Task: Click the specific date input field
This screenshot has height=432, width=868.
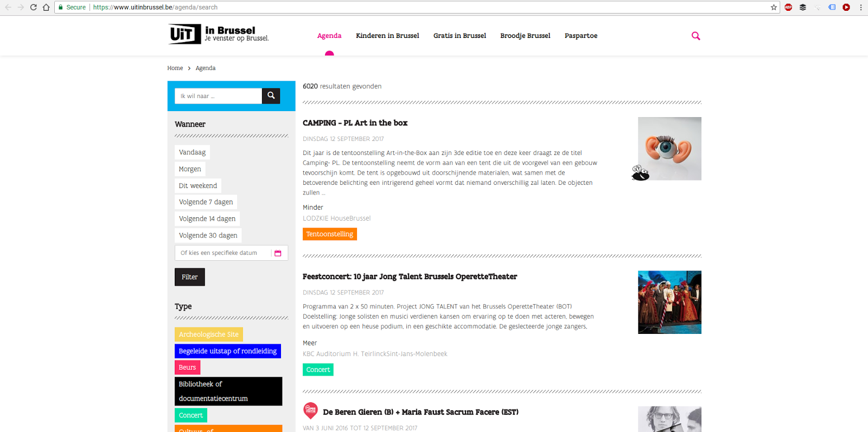Action: coord(231,253)
